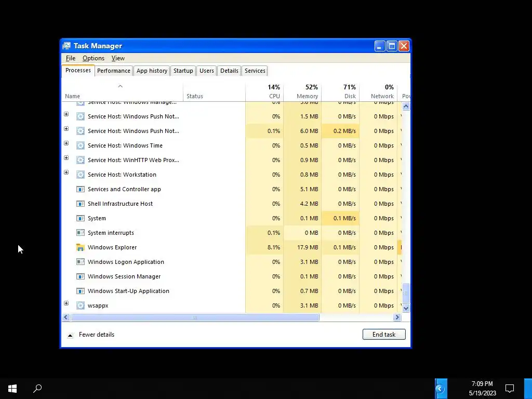Switch to the Details tab

[x=229, y=71]
